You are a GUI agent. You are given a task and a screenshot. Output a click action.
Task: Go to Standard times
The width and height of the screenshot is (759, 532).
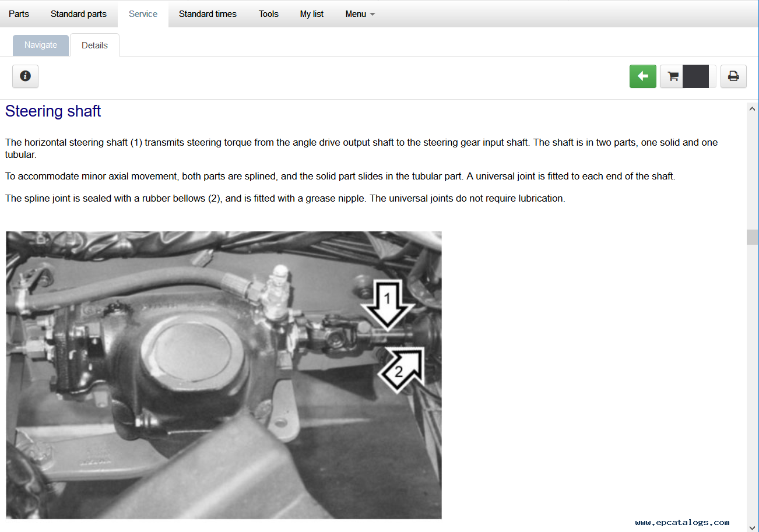[x=208, y=14]
